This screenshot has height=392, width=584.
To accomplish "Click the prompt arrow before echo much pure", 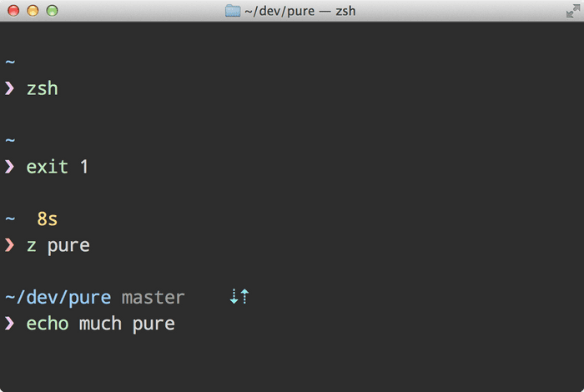I will [10, 323].
